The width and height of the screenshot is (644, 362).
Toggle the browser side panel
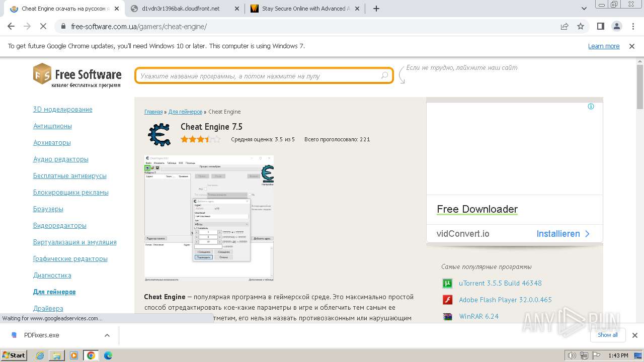click(x=600, y=26)
